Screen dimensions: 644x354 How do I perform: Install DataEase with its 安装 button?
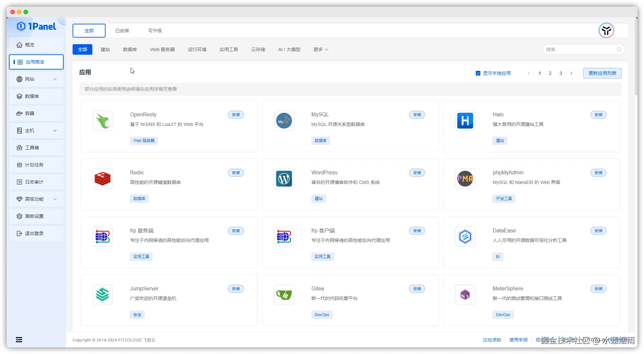[x=598, y=231]
